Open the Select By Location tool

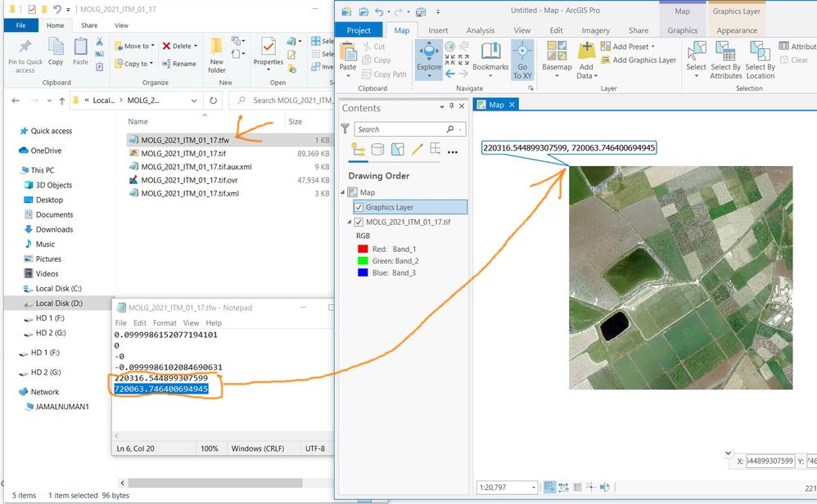pos(761,61)
